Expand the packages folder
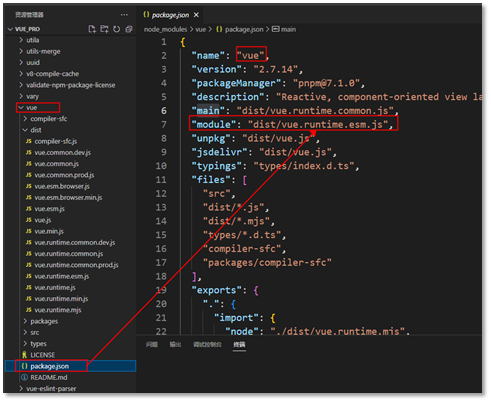491x402 pixels. (x=44, y=321)
